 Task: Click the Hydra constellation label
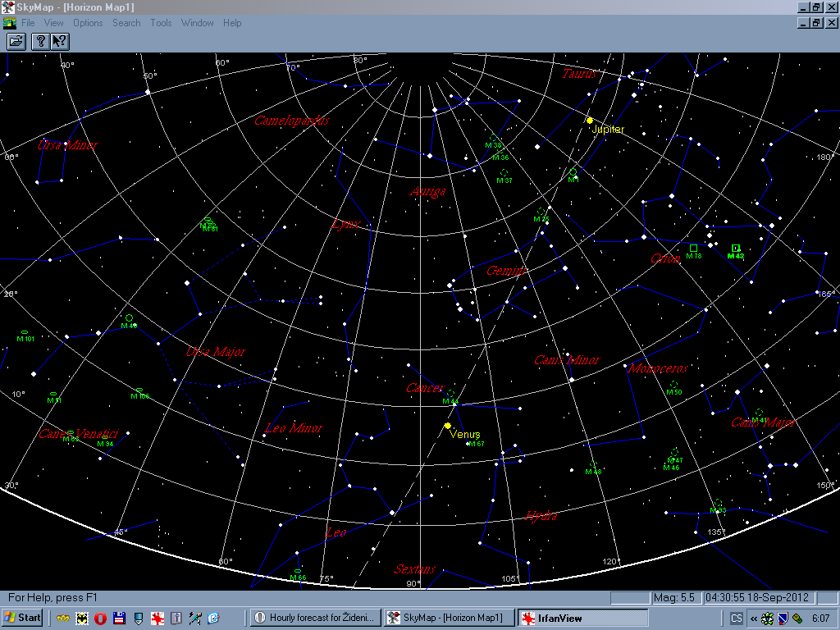coord(541,516)
